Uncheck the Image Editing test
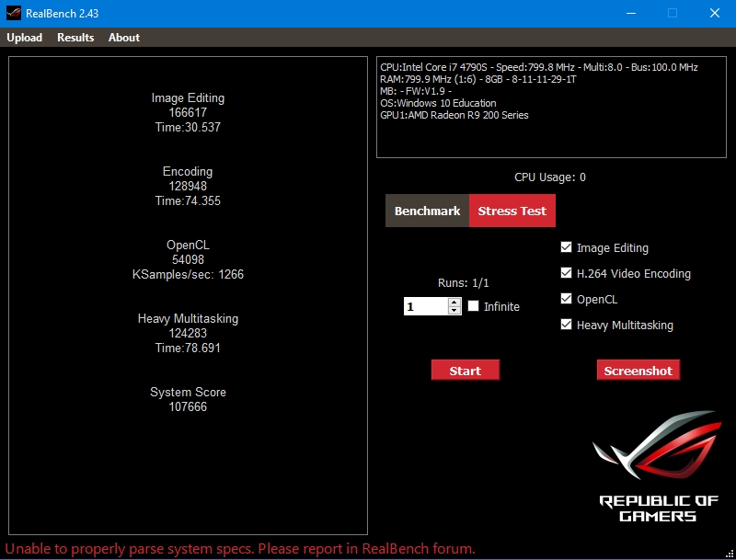This screenshot has height=560, width=736. (x=567, y=247)
